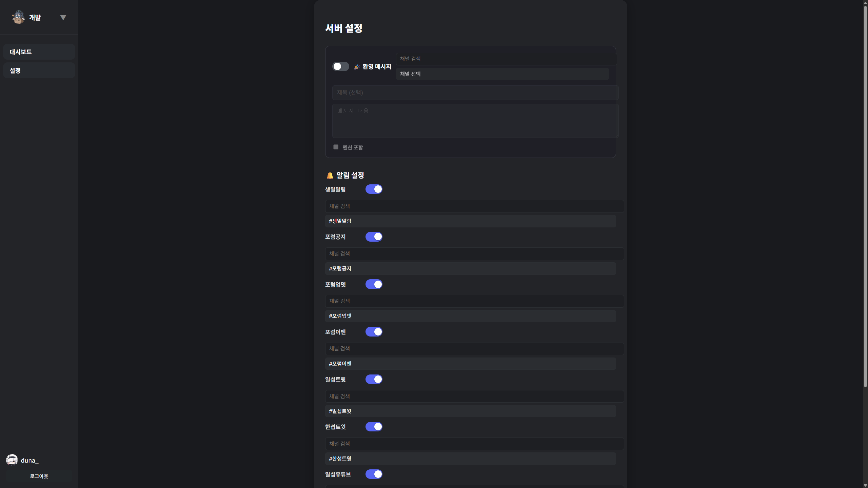Expand the 개발 server dropdown arrow

coord(63,18)
